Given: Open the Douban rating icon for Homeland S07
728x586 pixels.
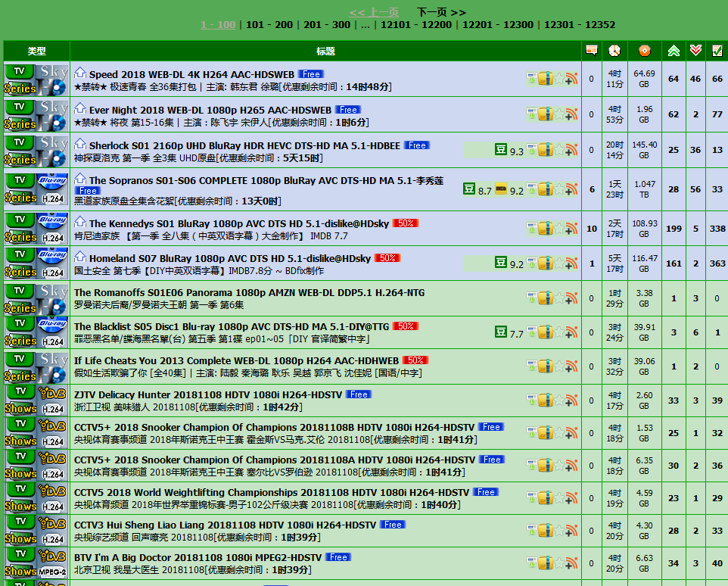Looking at the screenshot, I should click(500, 263).
